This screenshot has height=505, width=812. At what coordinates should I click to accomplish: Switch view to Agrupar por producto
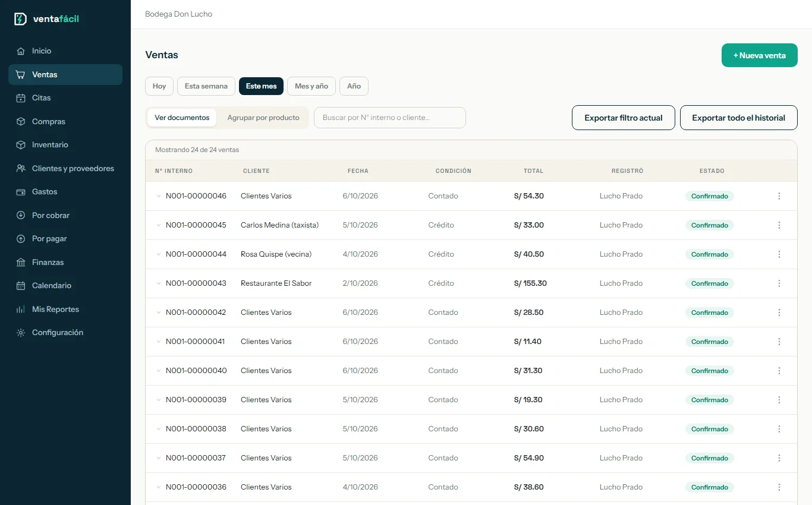tap(263, 118)
